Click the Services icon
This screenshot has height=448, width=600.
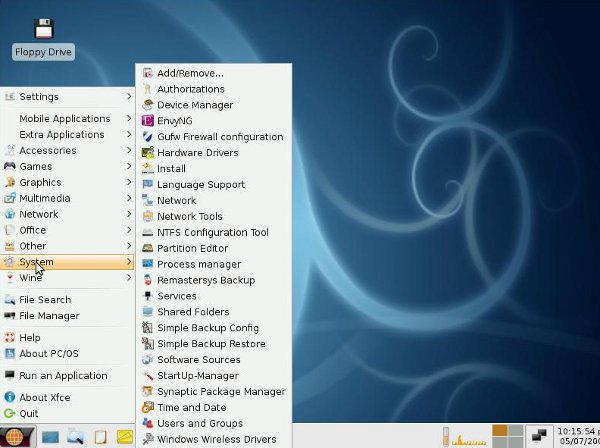click(x=148, y=296)
